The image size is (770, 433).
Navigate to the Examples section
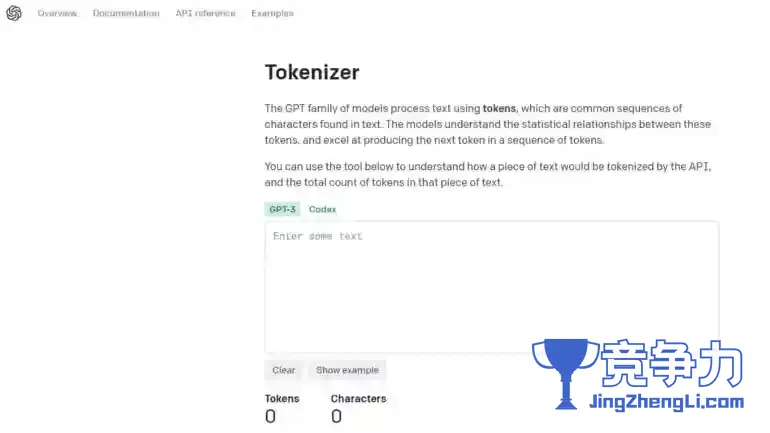272,13
